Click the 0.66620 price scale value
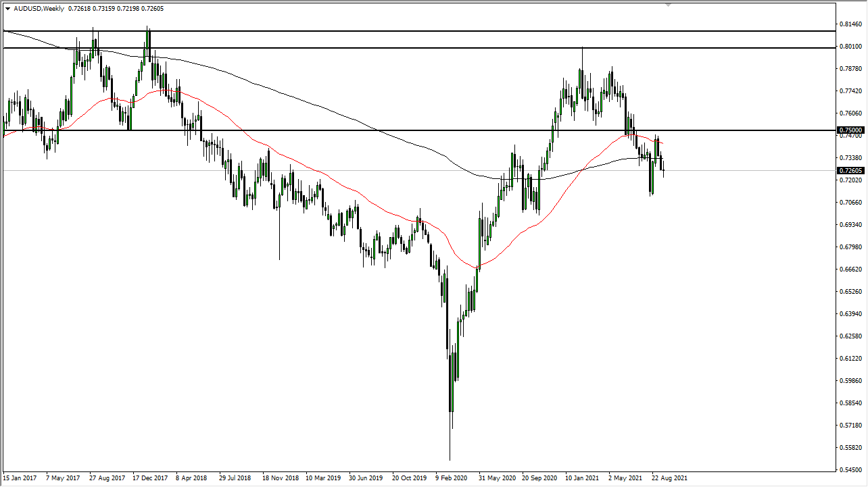This screenshot has width=868, height=487. click(850, 269)
